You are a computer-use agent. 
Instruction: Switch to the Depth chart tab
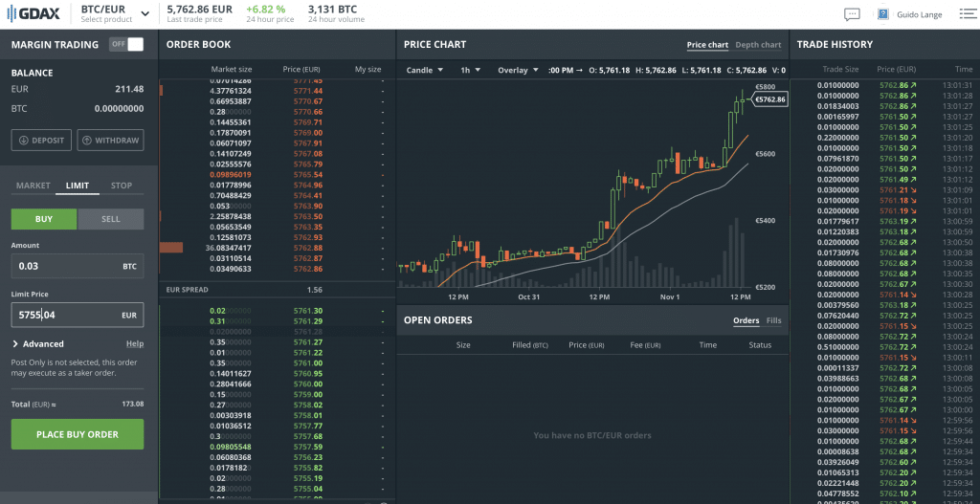[758, 45]
